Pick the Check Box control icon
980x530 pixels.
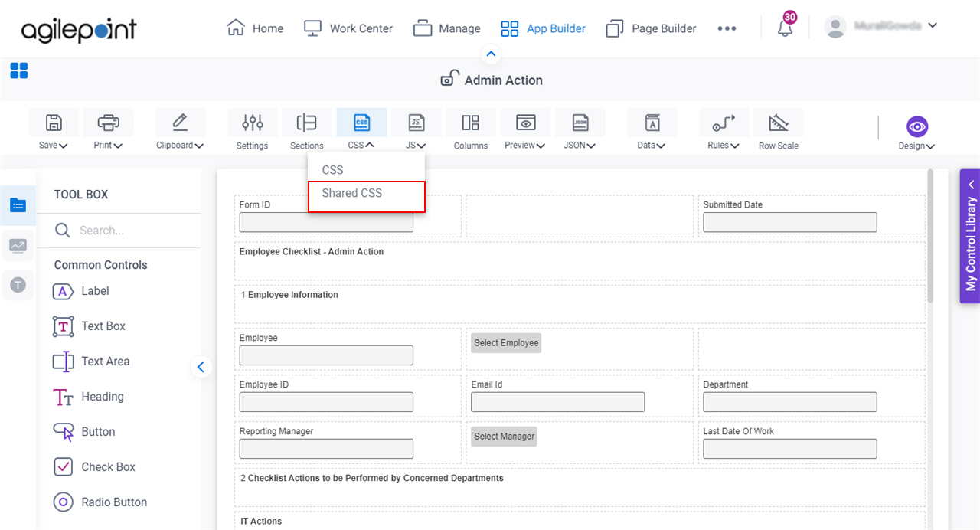click(x=63, y=467)
